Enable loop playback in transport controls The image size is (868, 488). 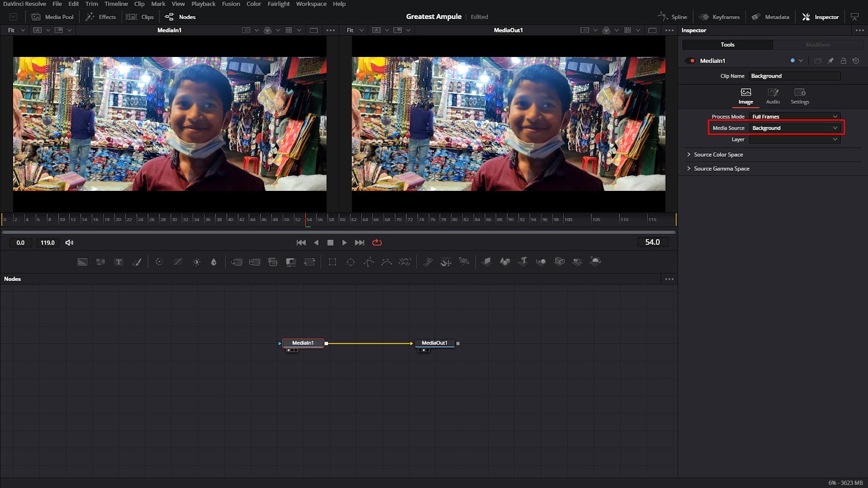376,242
